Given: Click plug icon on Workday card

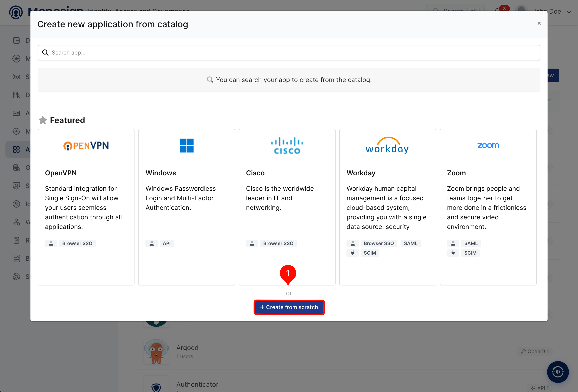Looking at the screenshot, I should click(x=352, y=253).
